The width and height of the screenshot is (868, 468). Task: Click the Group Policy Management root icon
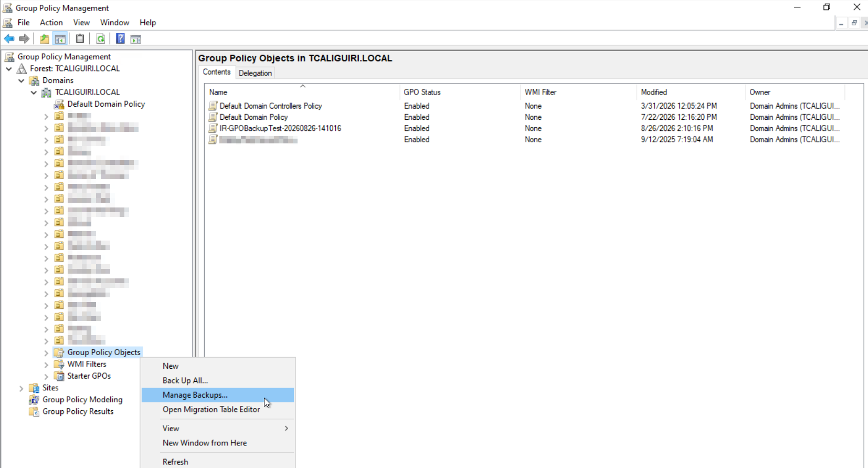point(9,57)
